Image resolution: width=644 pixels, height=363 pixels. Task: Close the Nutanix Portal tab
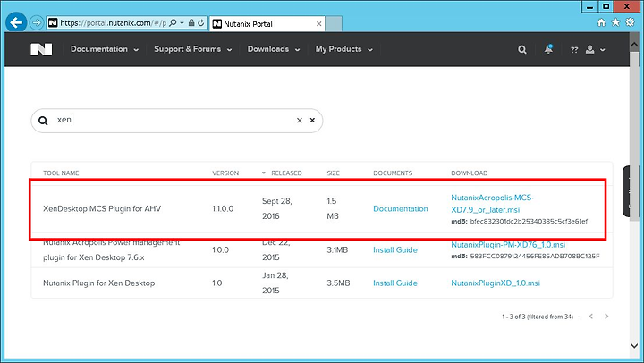(318, 24)
